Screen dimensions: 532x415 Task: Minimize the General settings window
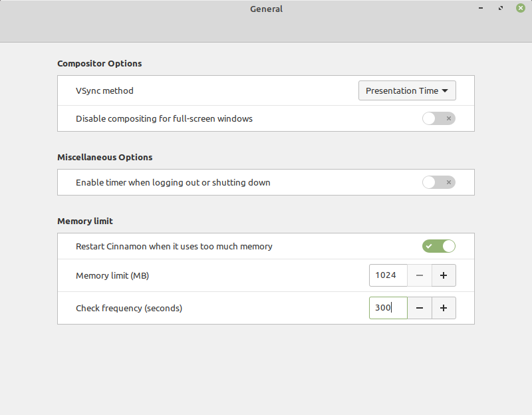[480, 9]
